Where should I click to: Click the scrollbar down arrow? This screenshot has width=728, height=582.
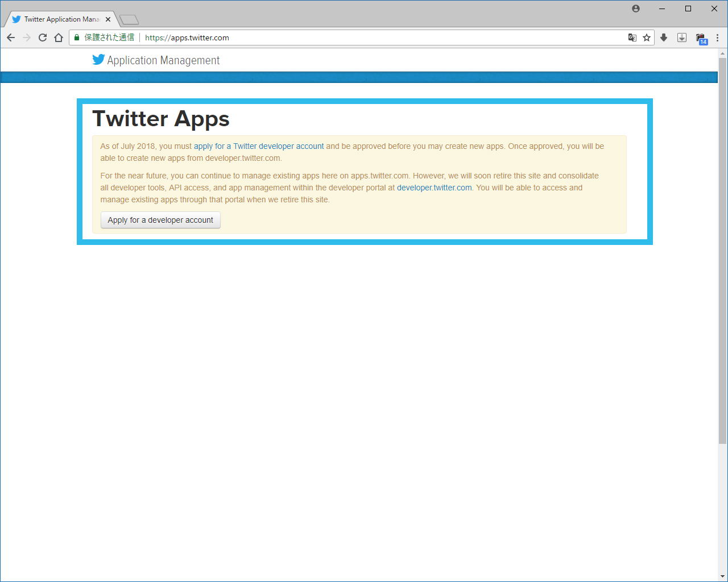(x=722, y=576)
